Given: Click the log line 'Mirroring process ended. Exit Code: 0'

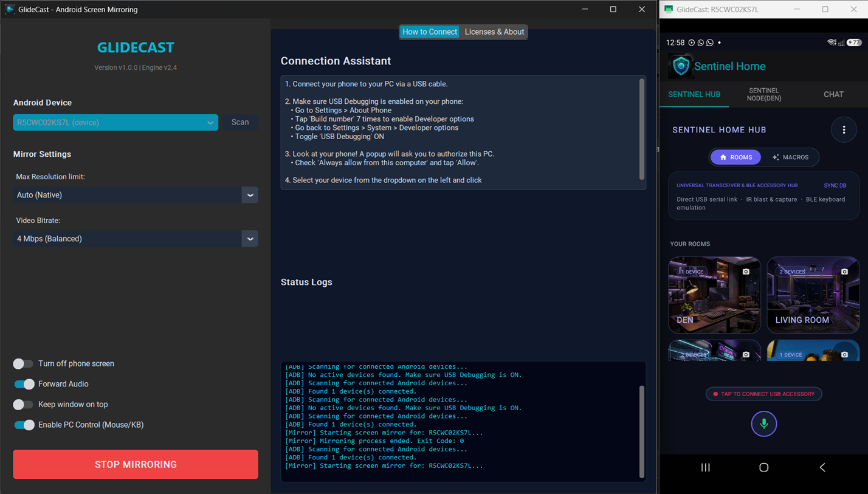Looking at the screenshot, I should tap(374, 441).
